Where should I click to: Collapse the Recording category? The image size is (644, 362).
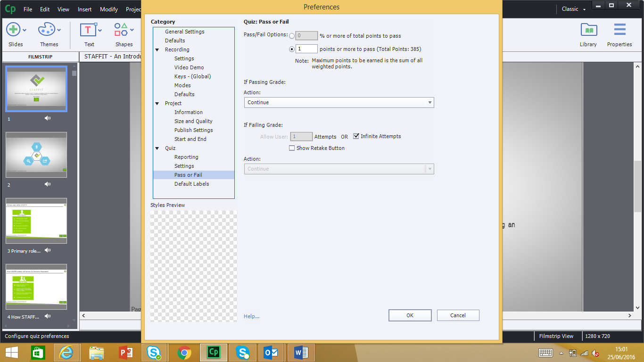coord(157,49)
